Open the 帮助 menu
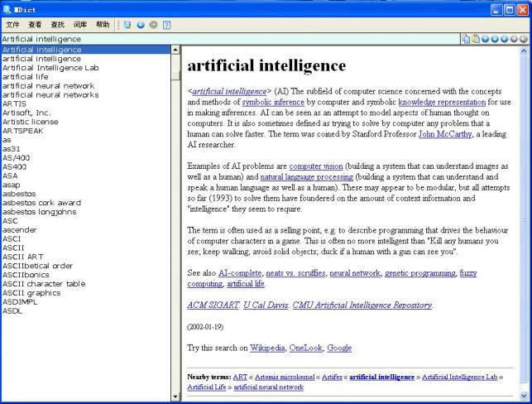 (102, 25)
